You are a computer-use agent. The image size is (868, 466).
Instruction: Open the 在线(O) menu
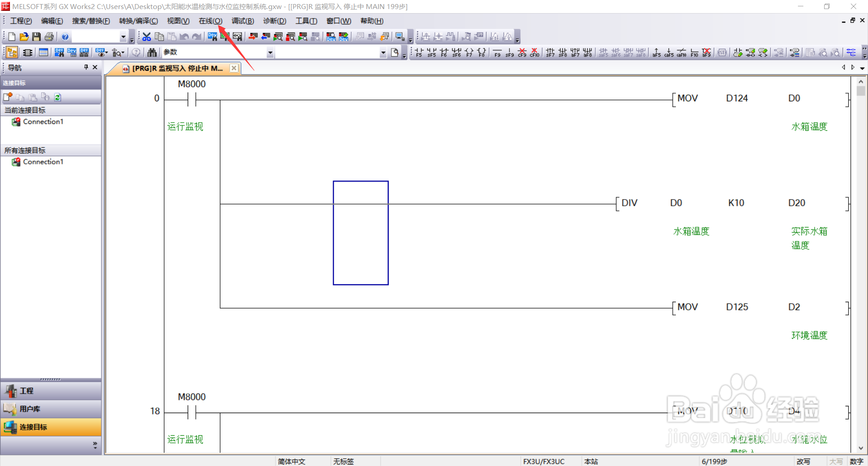[211, 21]
